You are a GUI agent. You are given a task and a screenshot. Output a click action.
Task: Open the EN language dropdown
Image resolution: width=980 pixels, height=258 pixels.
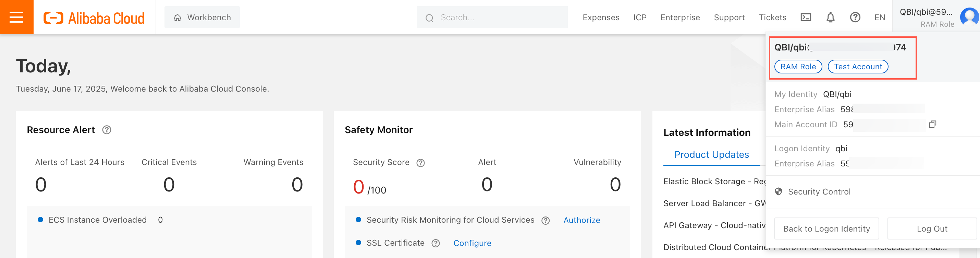click(x=879, y=17)
